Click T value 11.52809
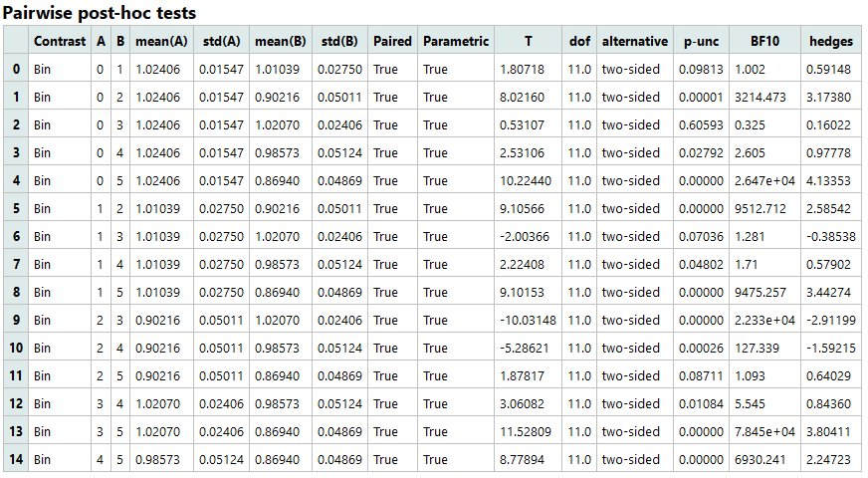The height and width of the screenshot is (478, 868). coord(526,431)
